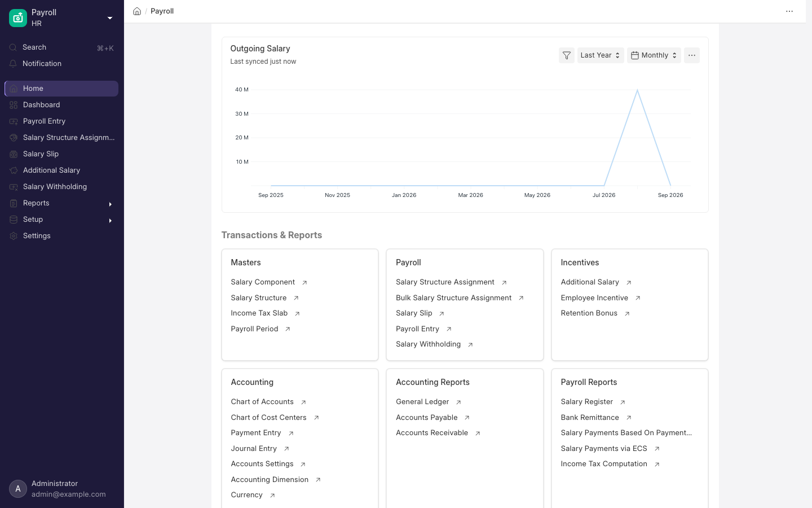Viewport: 812px width, 508px height.
Task: Click arrow icon next to Salary Structure
Action: click(296, 298)
